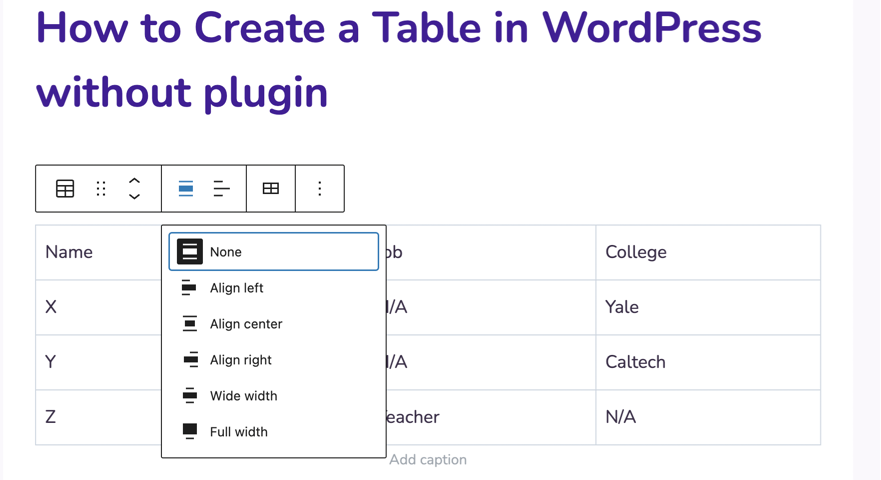
Task: Click the post title heading text
Action: (x=398, y=60)
